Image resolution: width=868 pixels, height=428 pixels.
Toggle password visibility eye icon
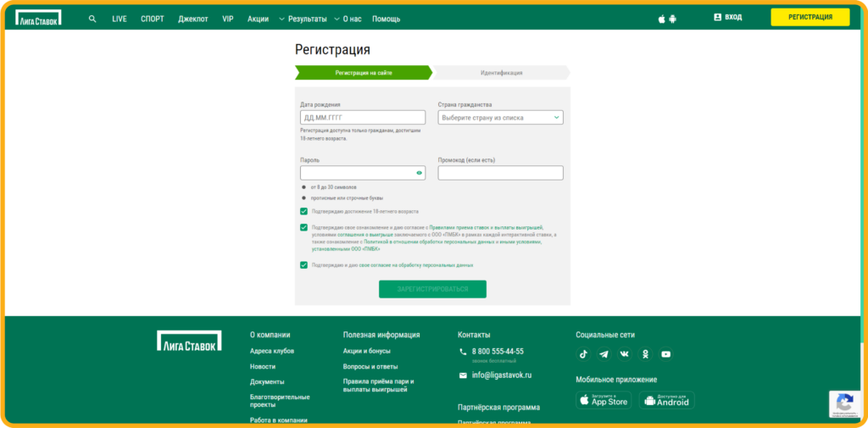point(419,173)
